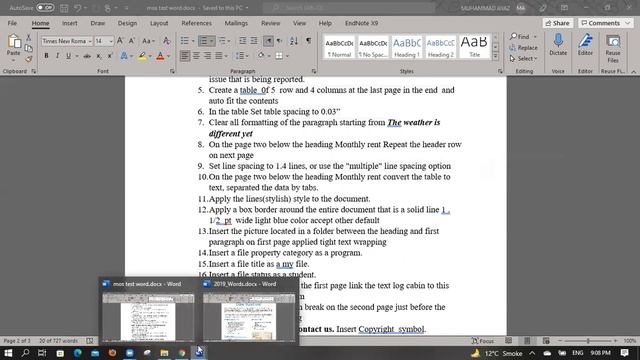Switch to Layout tab
The image size is (640, 360).
pyautogui.click(x=159, y=23)
